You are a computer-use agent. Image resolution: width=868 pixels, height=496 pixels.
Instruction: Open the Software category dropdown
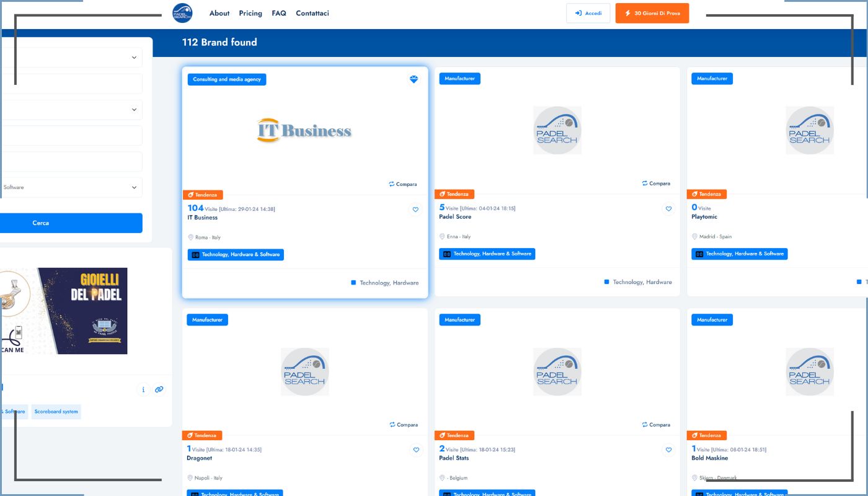click(71, 187)
